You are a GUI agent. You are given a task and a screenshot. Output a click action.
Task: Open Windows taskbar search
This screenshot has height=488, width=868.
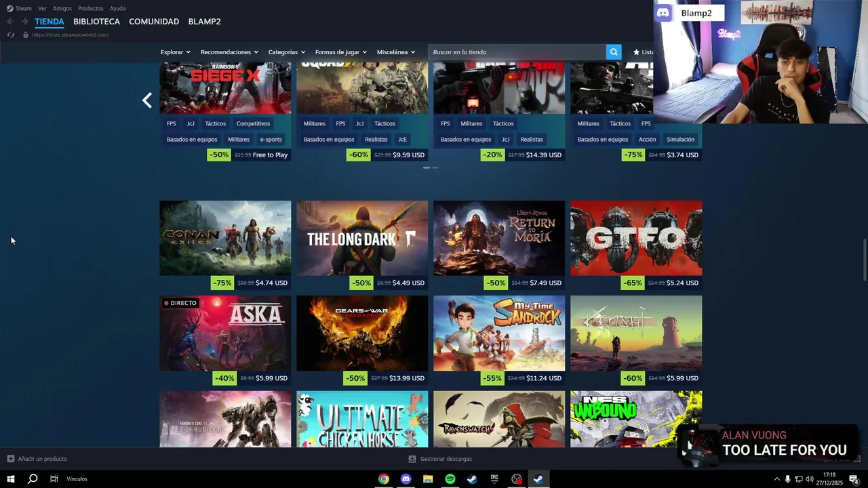(33, 479)
